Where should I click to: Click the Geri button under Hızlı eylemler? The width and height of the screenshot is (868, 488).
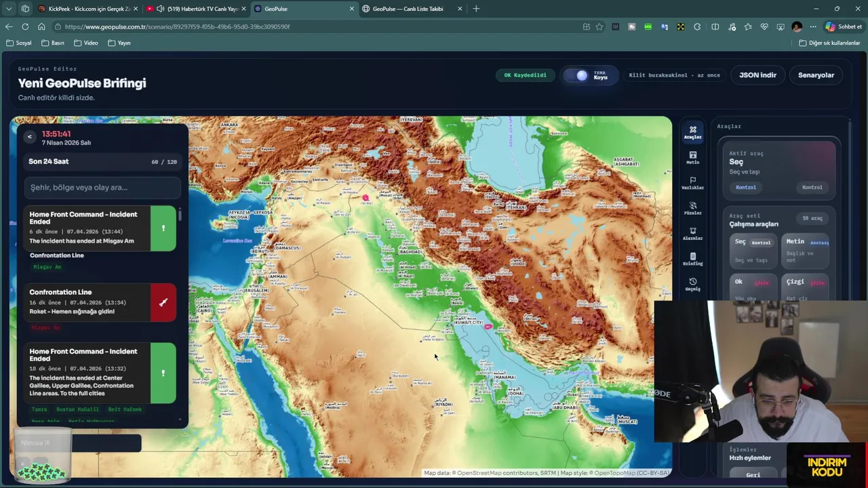pyautogui.click(x=753, y=474)
